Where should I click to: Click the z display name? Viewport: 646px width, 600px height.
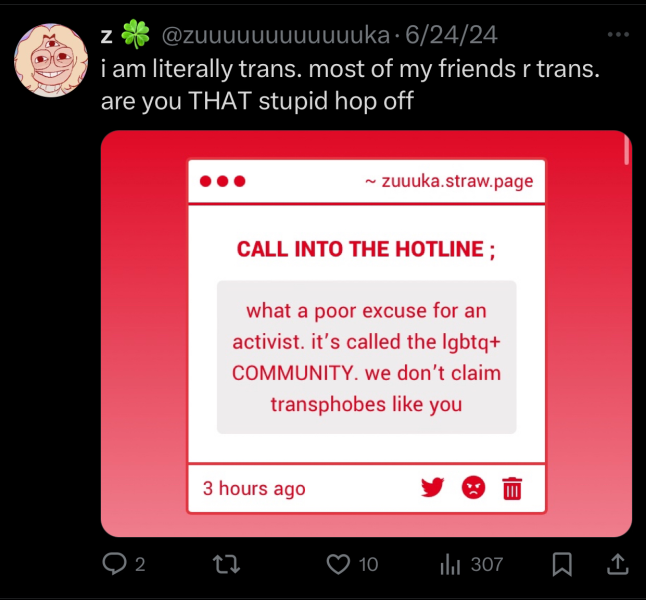[x=107, y=36]
